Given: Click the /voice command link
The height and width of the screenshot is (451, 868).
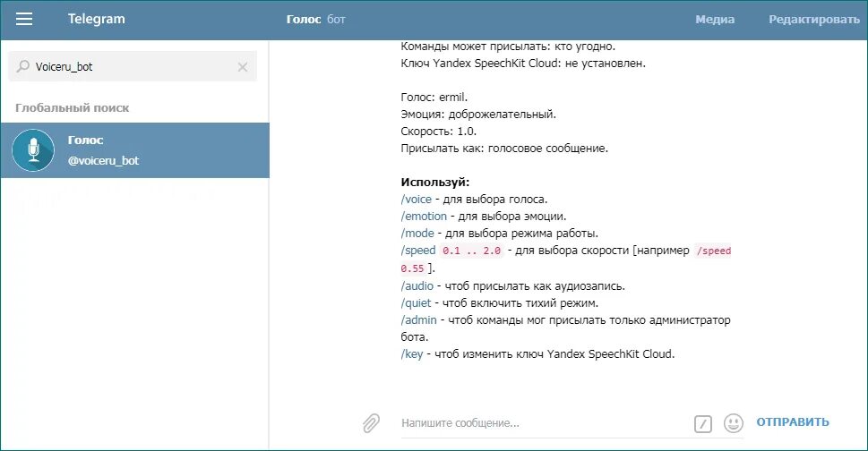Looking at the screenshot, I should click(x=416, y=199).
